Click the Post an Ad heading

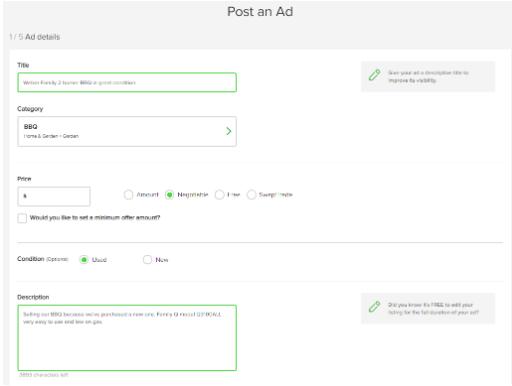pyautogui.click(x=260, y=12)
